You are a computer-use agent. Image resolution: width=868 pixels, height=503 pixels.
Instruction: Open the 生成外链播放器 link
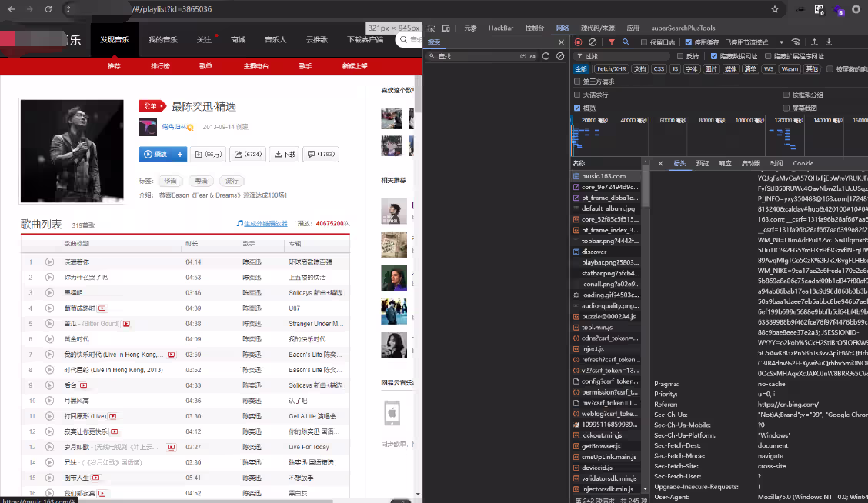(265, 224)
